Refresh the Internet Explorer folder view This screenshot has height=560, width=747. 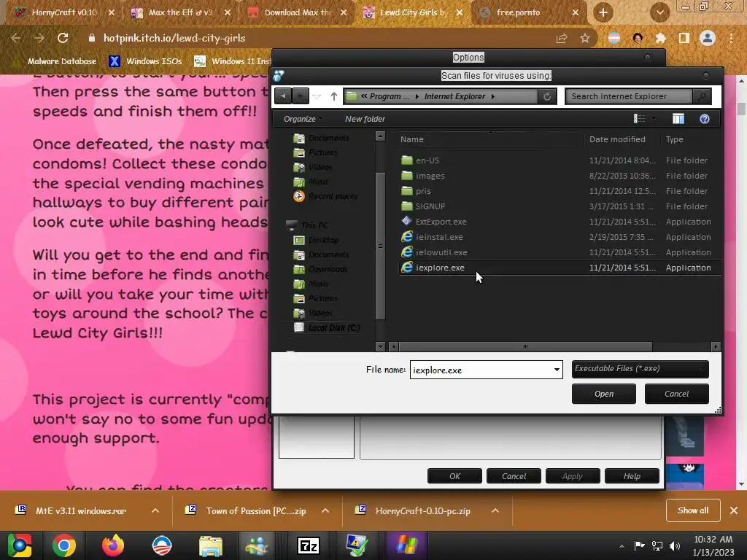(x=547, y=97)
